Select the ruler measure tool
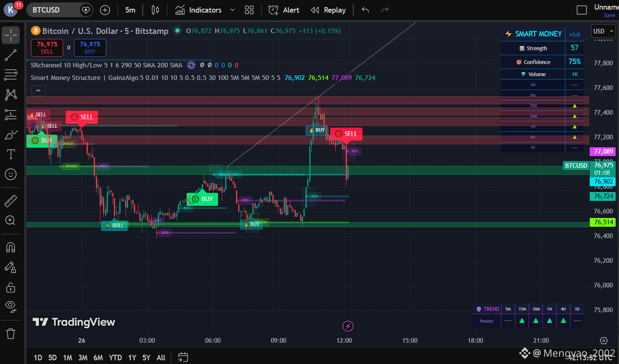This screenshot has width=619, height=364. [10, 201]
